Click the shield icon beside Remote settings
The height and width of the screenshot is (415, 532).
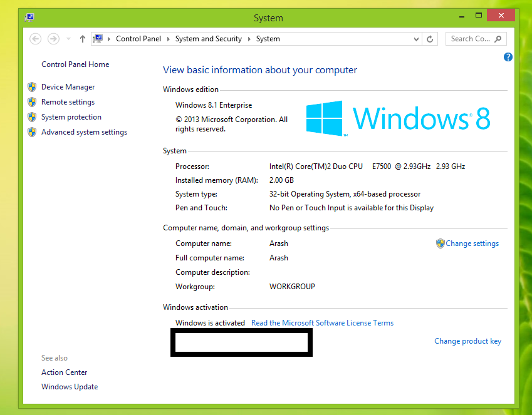click(x=32, y=102)
